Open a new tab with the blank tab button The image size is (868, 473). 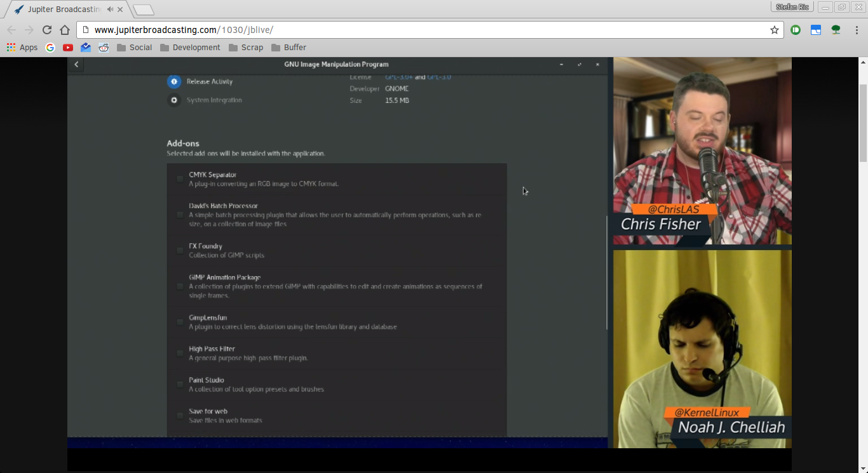click(x=144, y=10)
